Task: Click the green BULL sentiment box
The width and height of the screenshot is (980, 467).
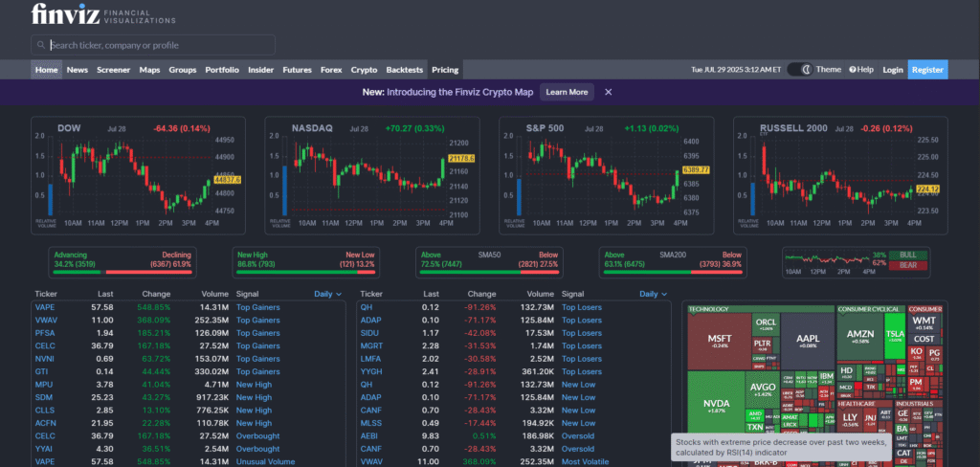Action: pos(908,256)
